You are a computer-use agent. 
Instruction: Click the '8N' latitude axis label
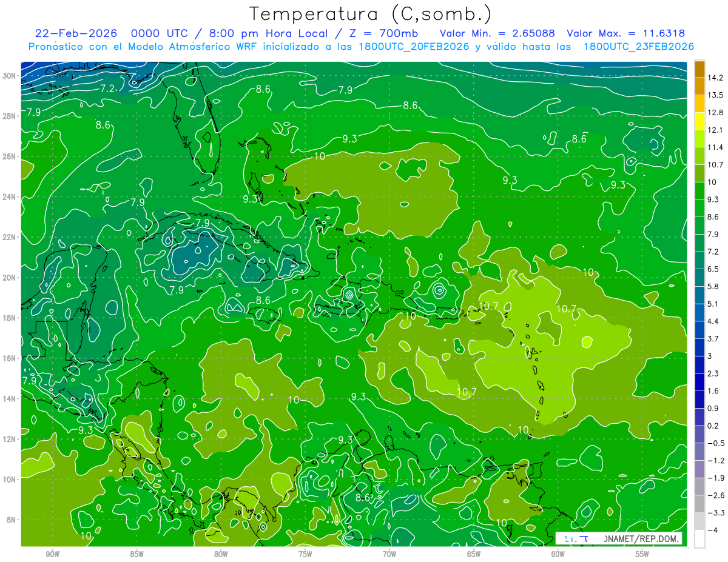tap(12, 520)
